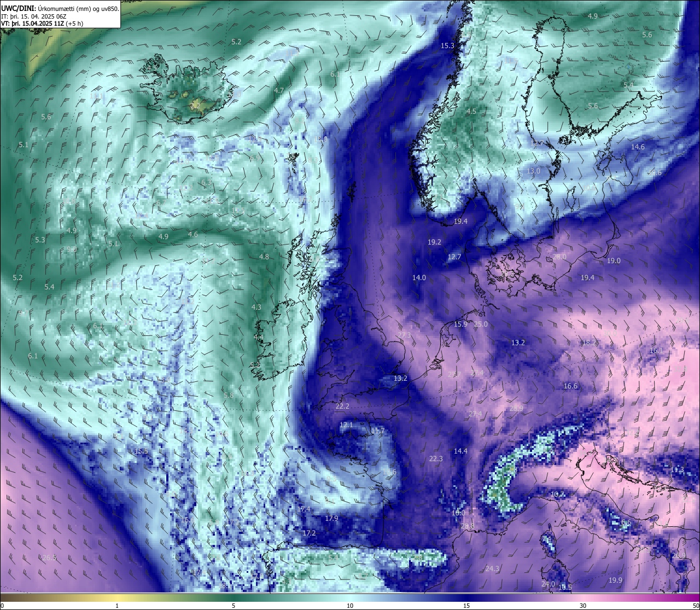Select the 16.6 value label
The width and height of the screenshot is (700, 610).
(570, 386)
